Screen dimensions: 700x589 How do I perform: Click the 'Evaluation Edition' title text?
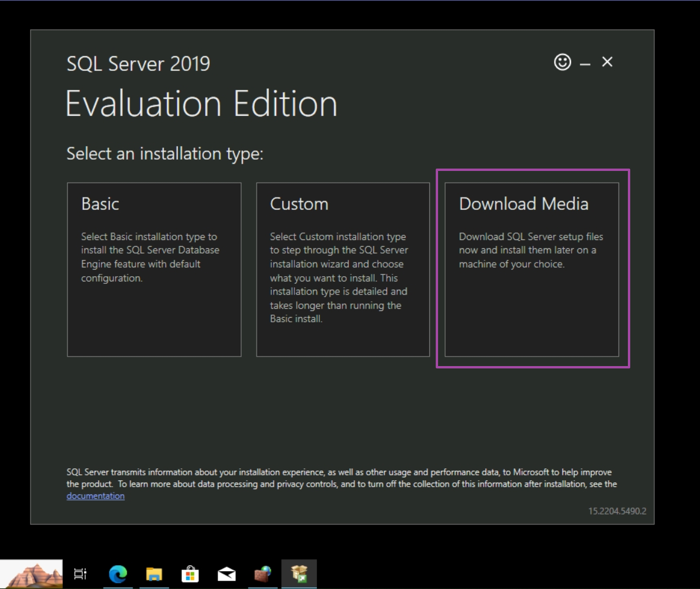coord(202,103)
